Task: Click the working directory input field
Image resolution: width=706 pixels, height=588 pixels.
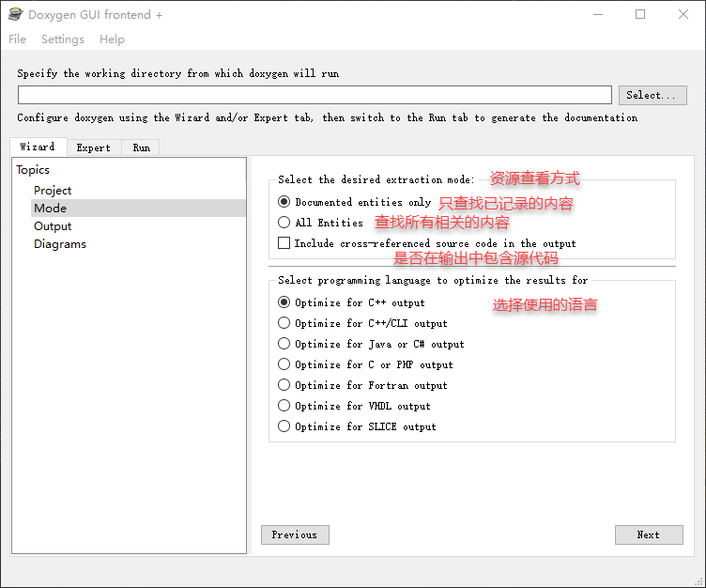Action: pyautogui.click(x=315, y=95)
